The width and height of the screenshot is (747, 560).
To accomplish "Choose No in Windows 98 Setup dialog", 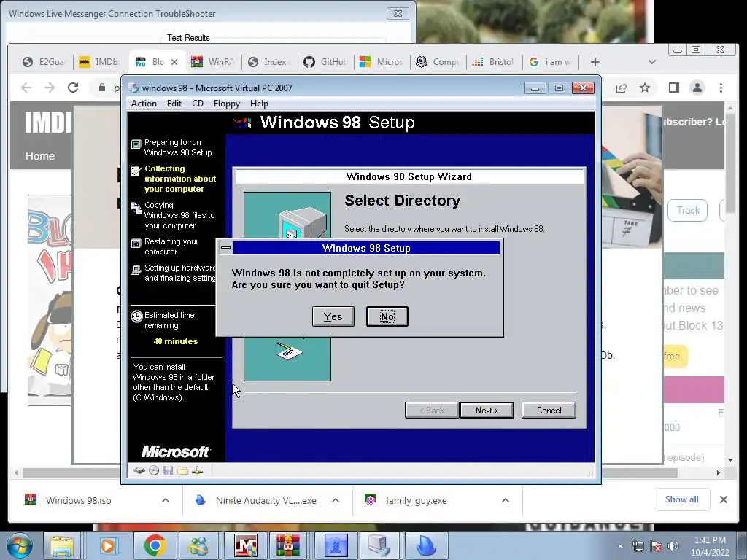I will [387, 316].
